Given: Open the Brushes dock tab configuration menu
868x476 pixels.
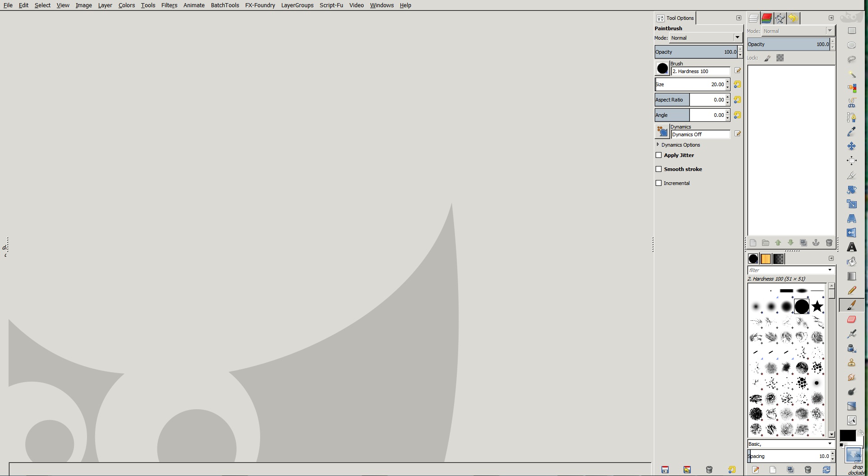Looking at the screenshot, I should tap(831, 259).
